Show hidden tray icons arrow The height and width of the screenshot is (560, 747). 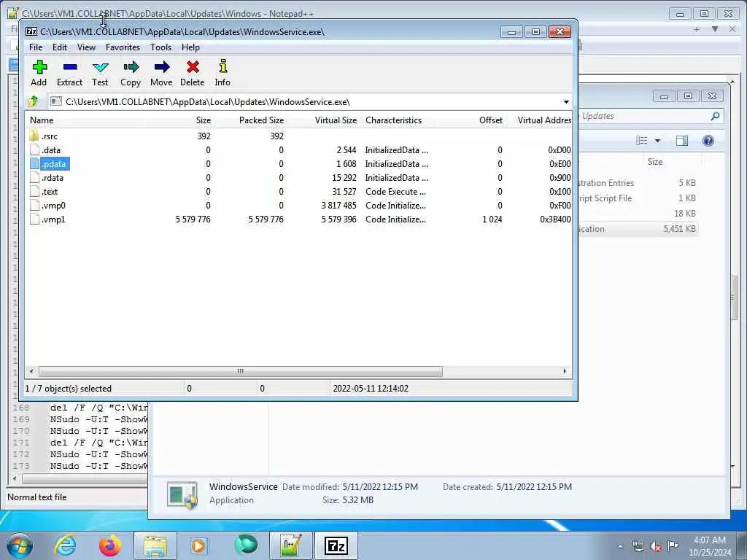pyautogui.click(x=620, y=546)
